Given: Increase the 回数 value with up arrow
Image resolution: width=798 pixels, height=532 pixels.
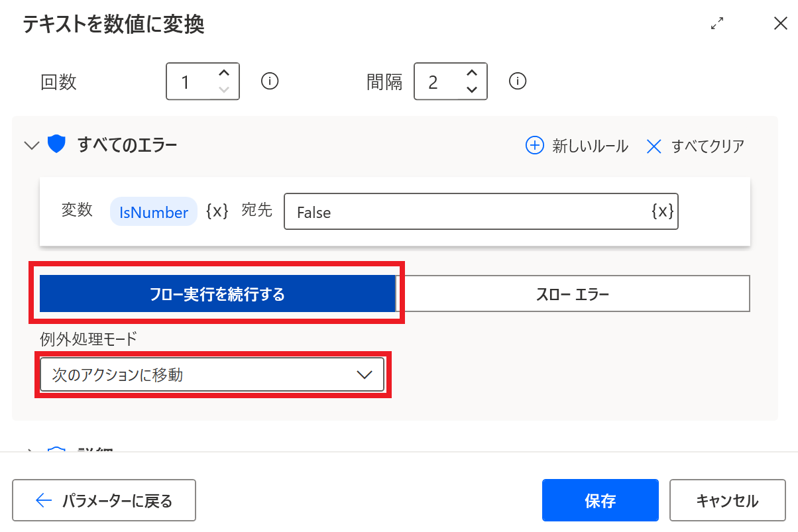Looking at the screenshot, I should (x=224, y=73).
